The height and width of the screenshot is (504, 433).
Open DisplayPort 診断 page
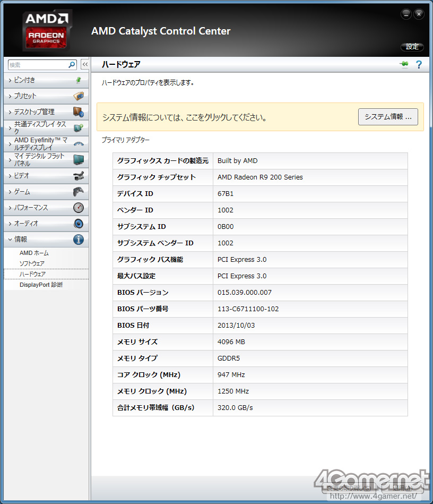coord(41,285)
